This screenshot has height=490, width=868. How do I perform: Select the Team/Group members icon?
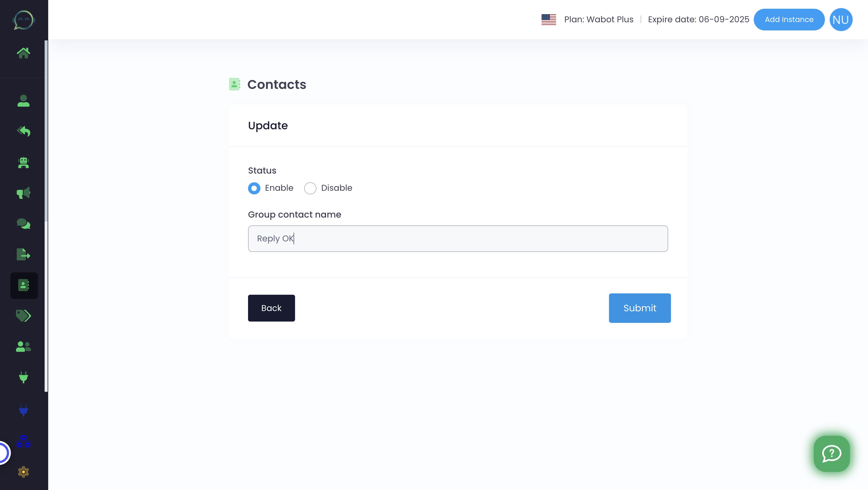pyautogui.click(x=24, y=346)
